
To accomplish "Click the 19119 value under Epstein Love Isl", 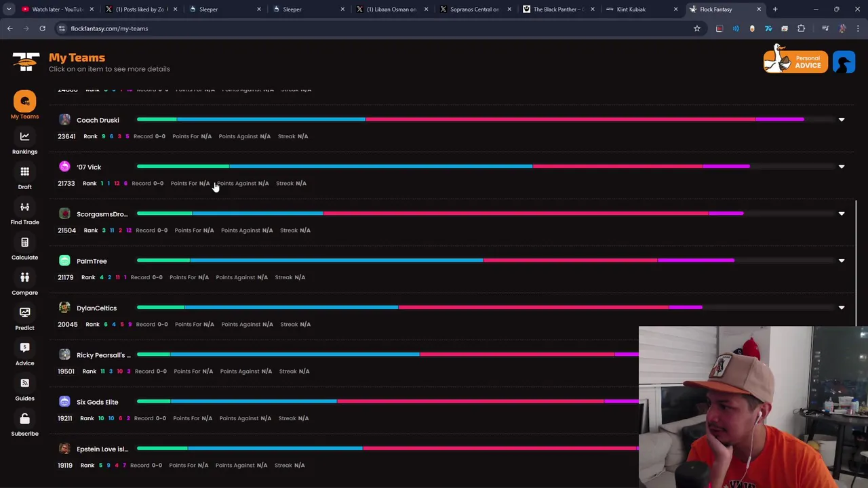I will (x=65, y=465).
